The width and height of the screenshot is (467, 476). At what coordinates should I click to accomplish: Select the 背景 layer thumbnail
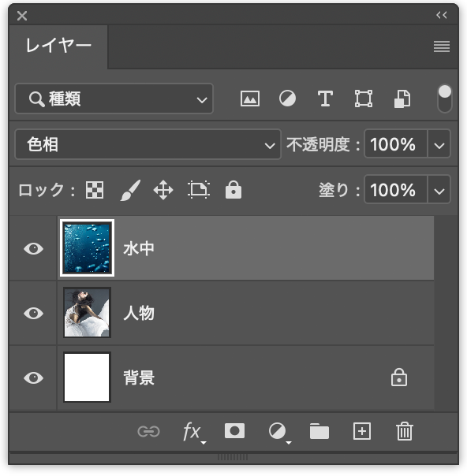pyautogui.click(x=87, y=377)
